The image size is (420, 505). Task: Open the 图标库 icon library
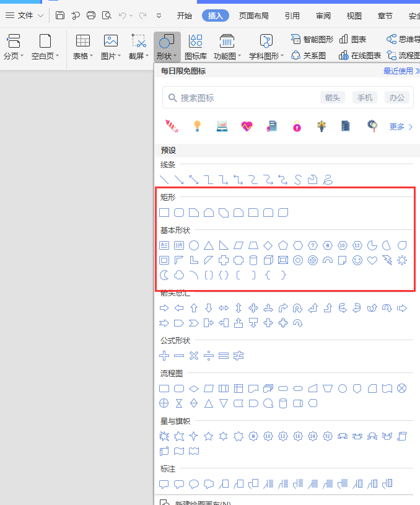click(196, 47)
